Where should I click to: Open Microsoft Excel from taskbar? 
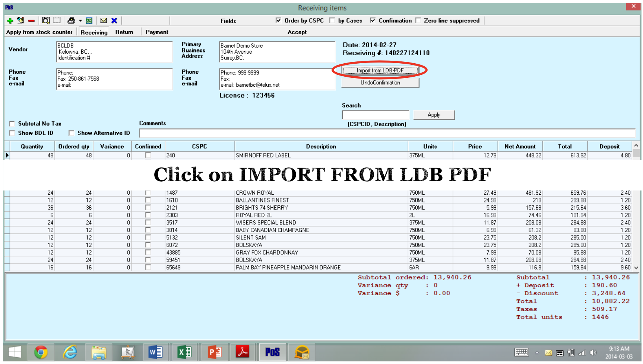click(184, 352)
